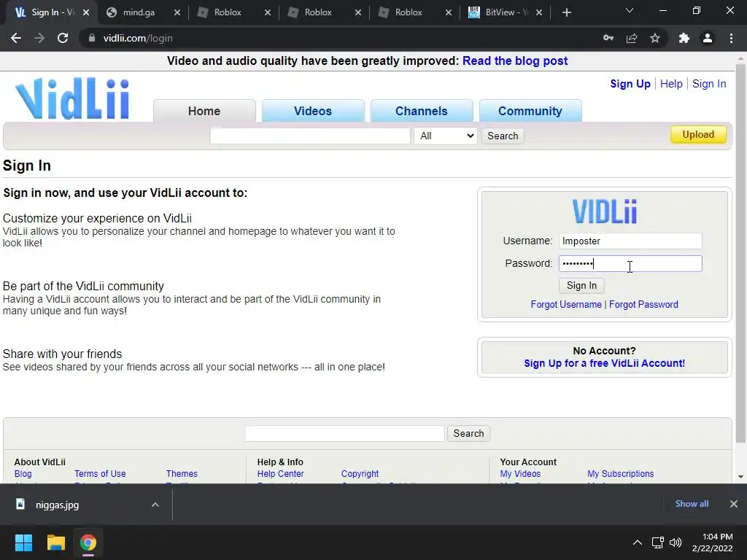Screen dimensions: 747x560
Task: Open the Blog footer link
Action: click(x=23, y=474)
